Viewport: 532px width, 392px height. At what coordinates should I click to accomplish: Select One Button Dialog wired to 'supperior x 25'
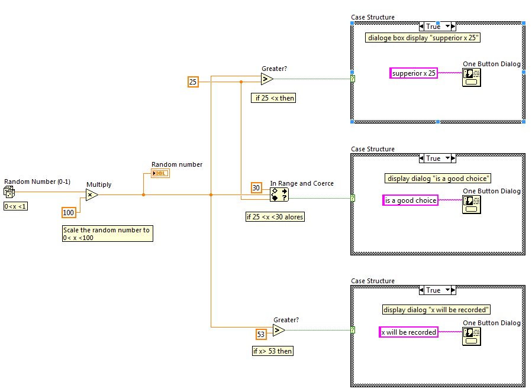click(x=472, y=77)
